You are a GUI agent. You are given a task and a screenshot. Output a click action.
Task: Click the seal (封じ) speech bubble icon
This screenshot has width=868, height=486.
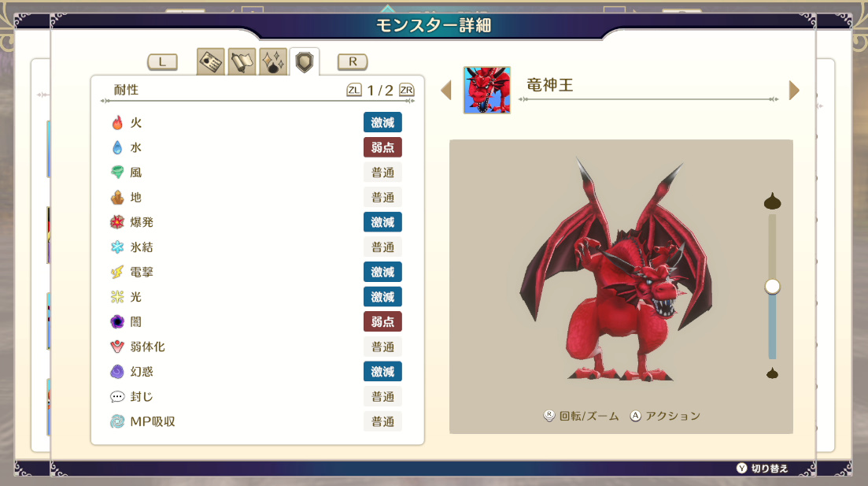click(x=117, y=397)
